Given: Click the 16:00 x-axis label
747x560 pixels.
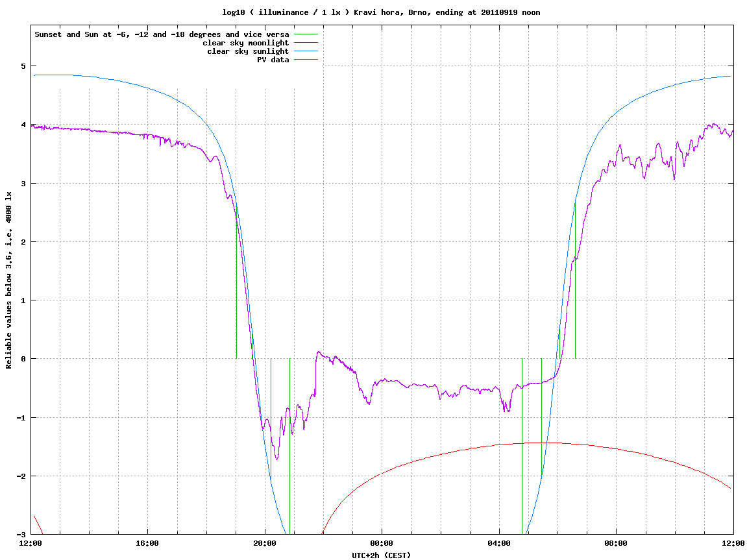Looking at the screenshot, I should pyautogui.click(x=148, y=543).
